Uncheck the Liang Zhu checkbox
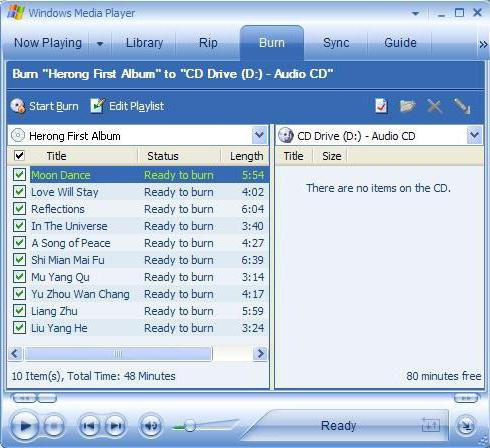 tap(19, 310)
